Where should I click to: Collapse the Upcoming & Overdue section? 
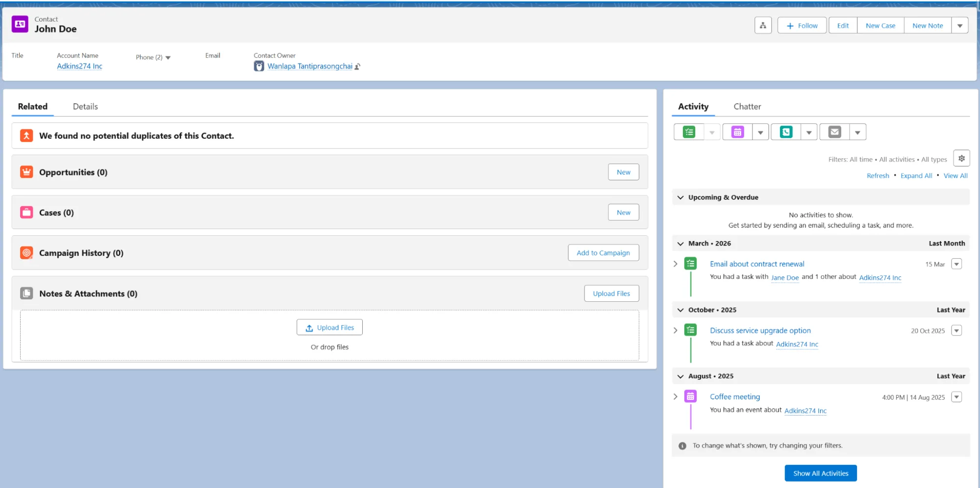[680, 197]
